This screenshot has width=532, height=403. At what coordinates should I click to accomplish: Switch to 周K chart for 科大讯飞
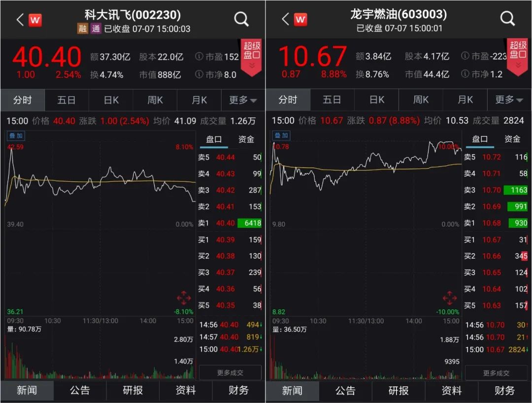[155, 100]
